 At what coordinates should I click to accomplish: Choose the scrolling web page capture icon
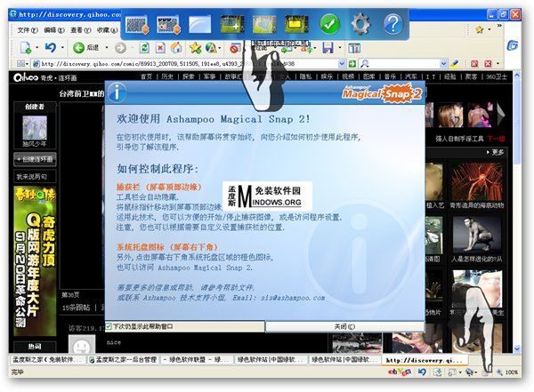point(168,24)
